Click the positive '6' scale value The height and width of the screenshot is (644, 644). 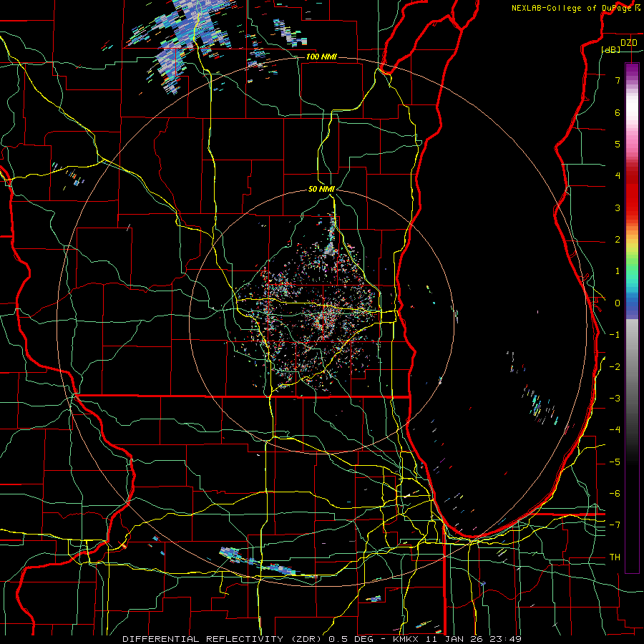[618, 112]
